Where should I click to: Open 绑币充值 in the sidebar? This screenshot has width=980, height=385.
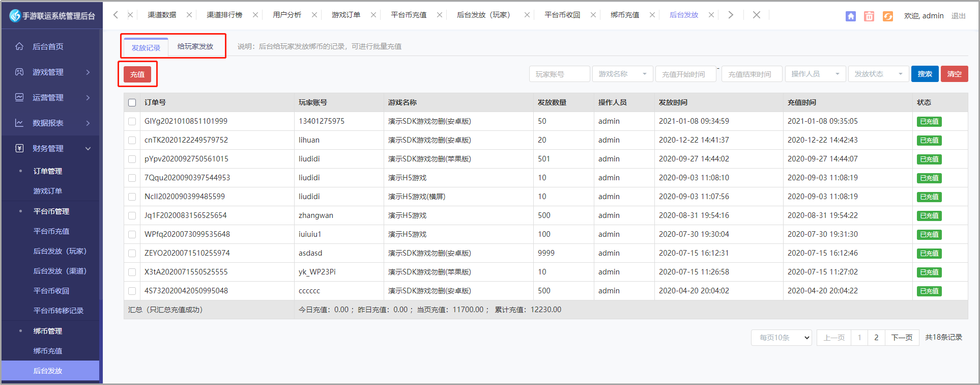(48, 351)
